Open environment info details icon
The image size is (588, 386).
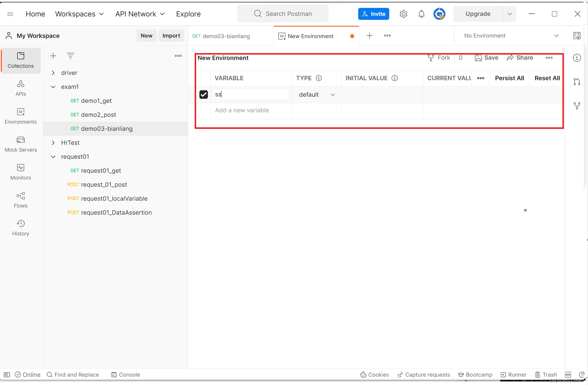click(577, 58)
